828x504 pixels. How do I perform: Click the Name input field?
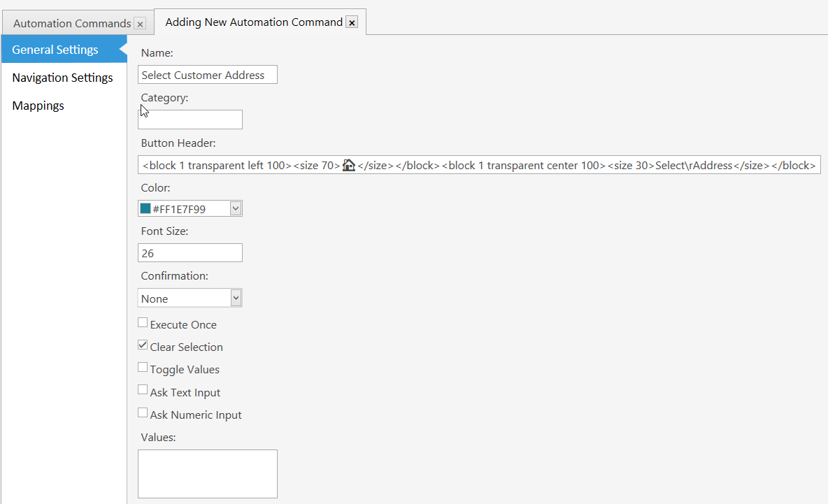[208, 75]
